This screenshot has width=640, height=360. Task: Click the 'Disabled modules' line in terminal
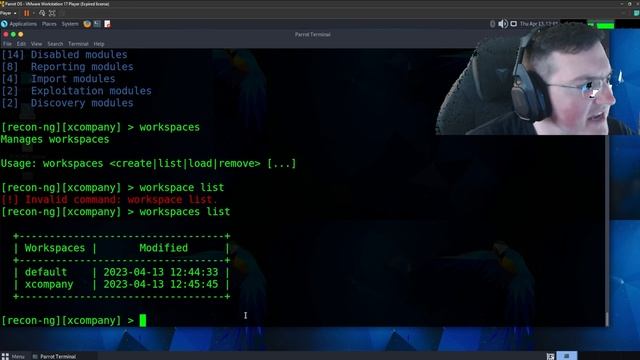pyautogui.click(x=64, y=55)
